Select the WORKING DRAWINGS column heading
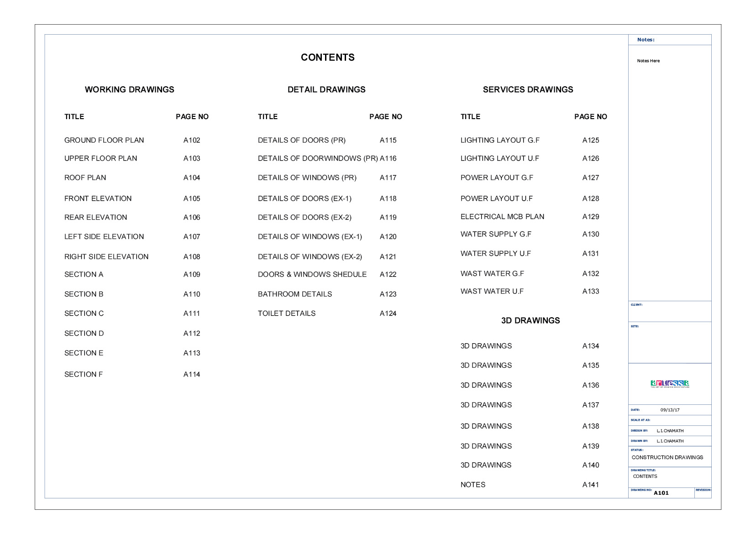 pos(129,89)
